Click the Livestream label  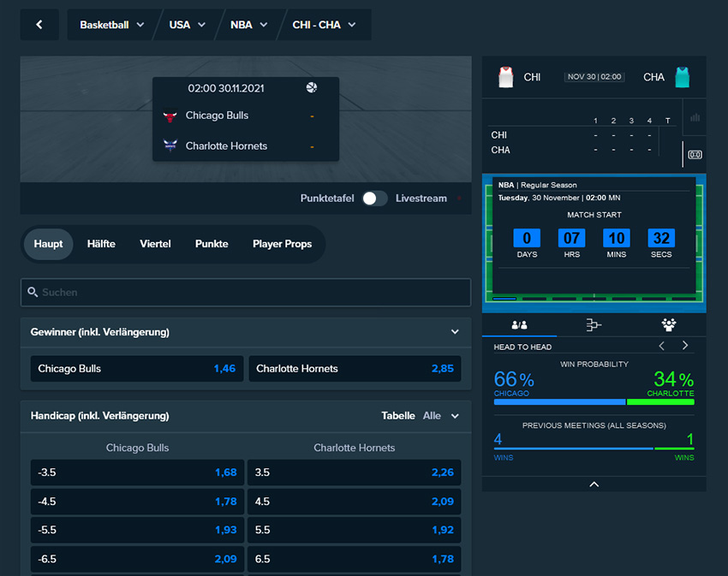click(421, 199)
